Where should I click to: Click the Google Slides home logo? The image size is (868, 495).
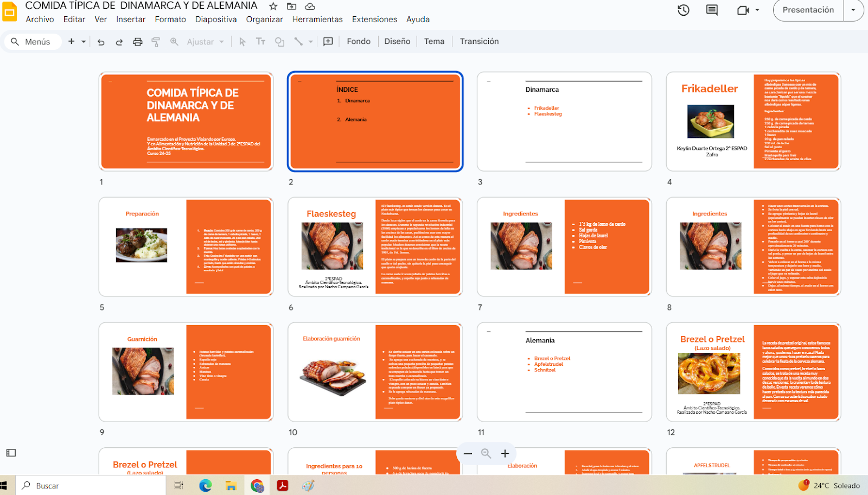coord(10,12)
